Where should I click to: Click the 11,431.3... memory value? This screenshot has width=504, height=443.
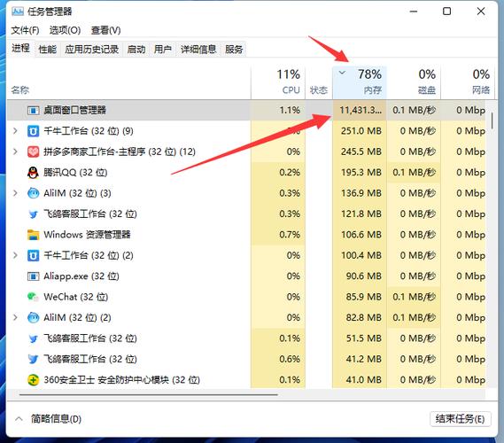pos(361,110)
